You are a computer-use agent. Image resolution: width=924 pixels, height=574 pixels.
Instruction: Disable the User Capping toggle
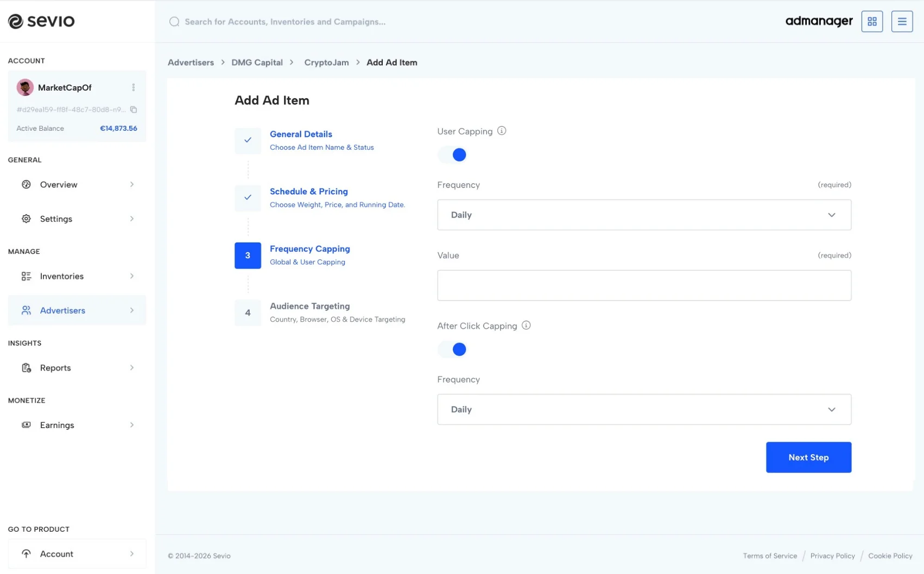(x=453, y=155)
